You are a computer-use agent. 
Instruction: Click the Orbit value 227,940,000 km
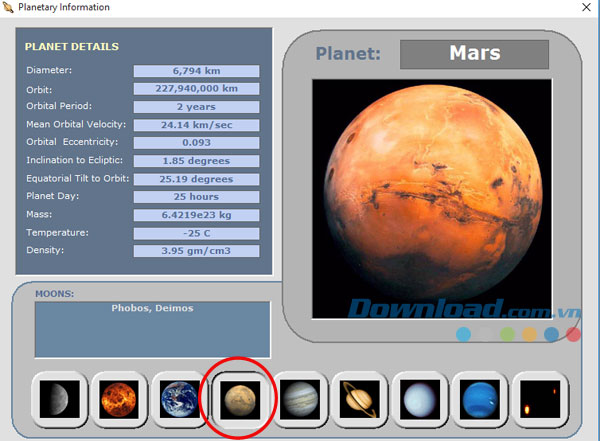point(196,89)
